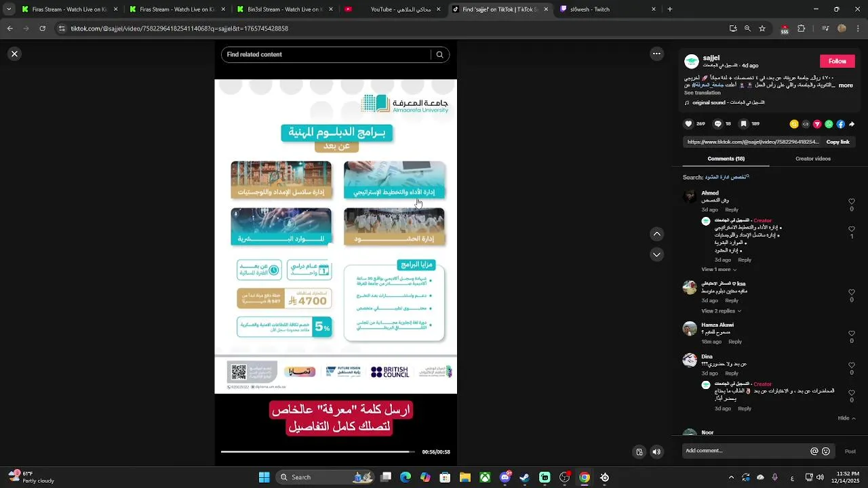The height and width of the screenshot is (488, 868).
Task: Open the Xbox app from the taskbar
Action: [486, 477]
